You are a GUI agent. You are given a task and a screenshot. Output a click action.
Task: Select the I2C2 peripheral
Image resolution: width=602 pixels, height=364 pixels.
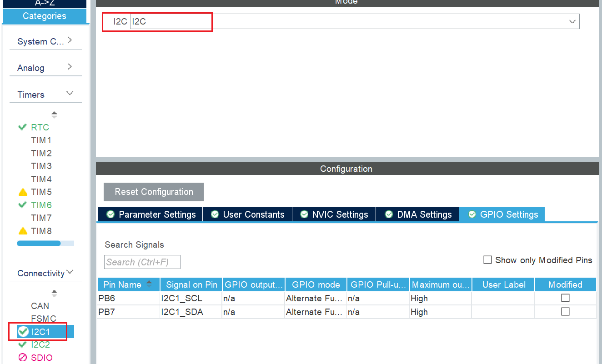pos(40,344)
